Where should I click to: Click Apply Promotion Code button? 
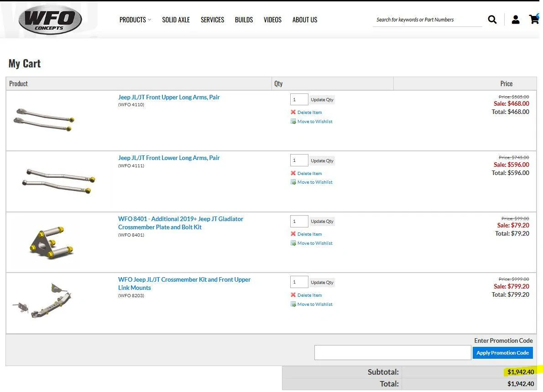(x=502, y=352)
